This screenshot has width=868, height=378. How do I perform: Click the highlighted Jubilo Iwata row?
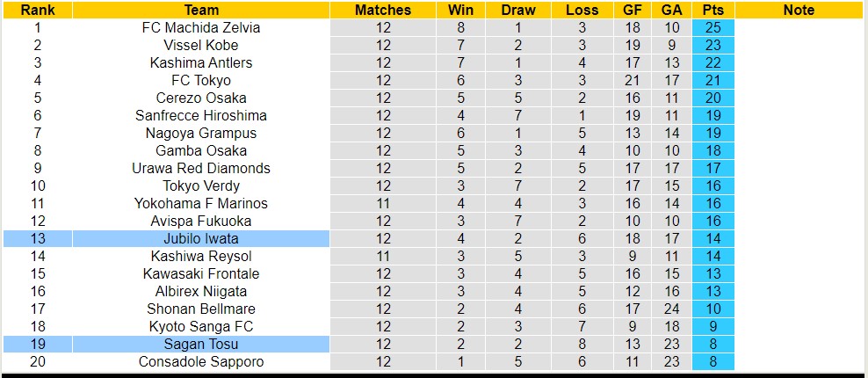click(201, 238)
